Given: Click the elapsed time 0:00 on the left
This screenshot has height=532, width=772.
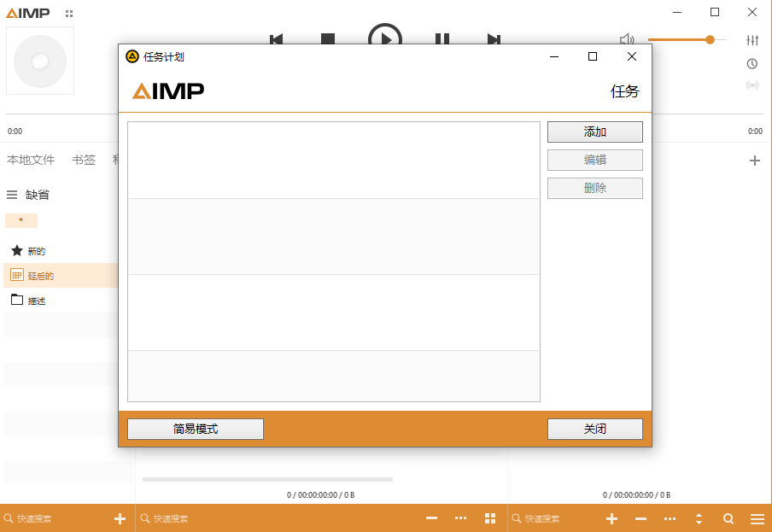Looking at the screenshot, I should [x=15, y=131].
